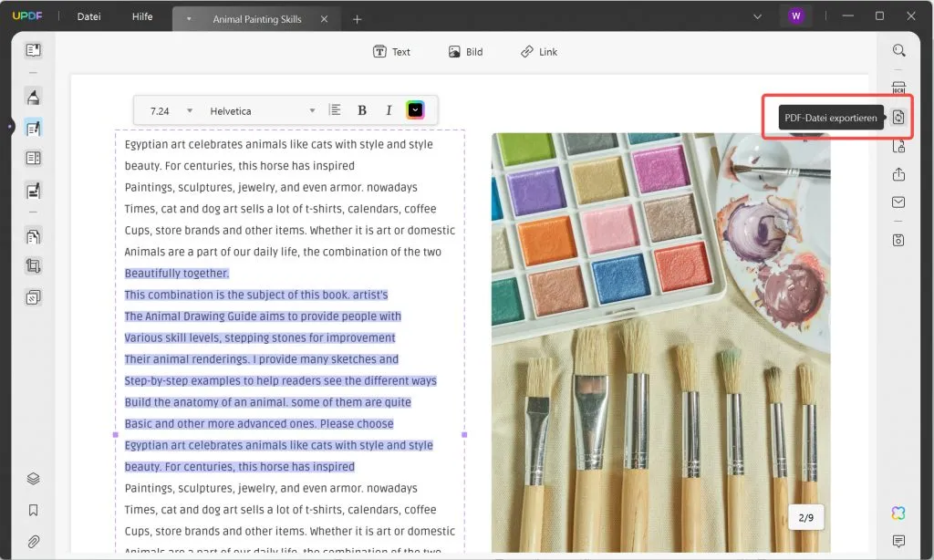Click the PDF-Datei exportieren icon
The height and width of the screenshot is (560, 934).
[x=898, y=117]
